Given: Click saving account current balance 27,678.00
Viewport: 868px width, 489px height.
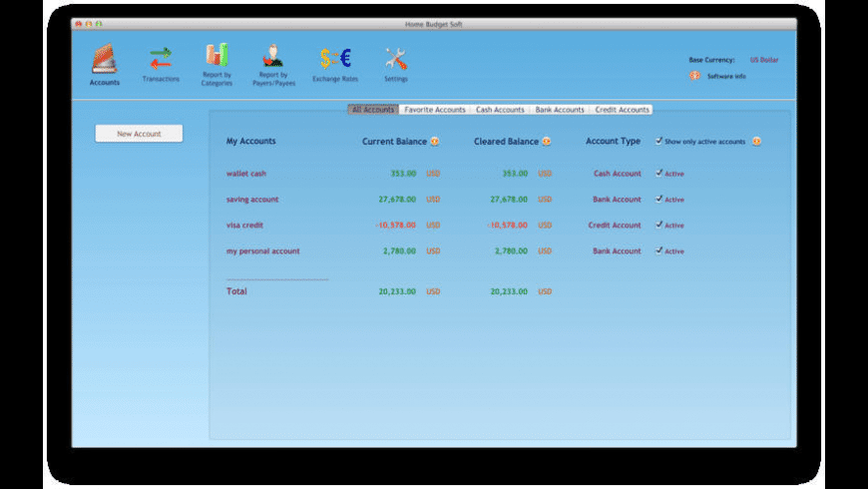Looking at the screenshot, I should pyautogui.click(x=397, y=200).
